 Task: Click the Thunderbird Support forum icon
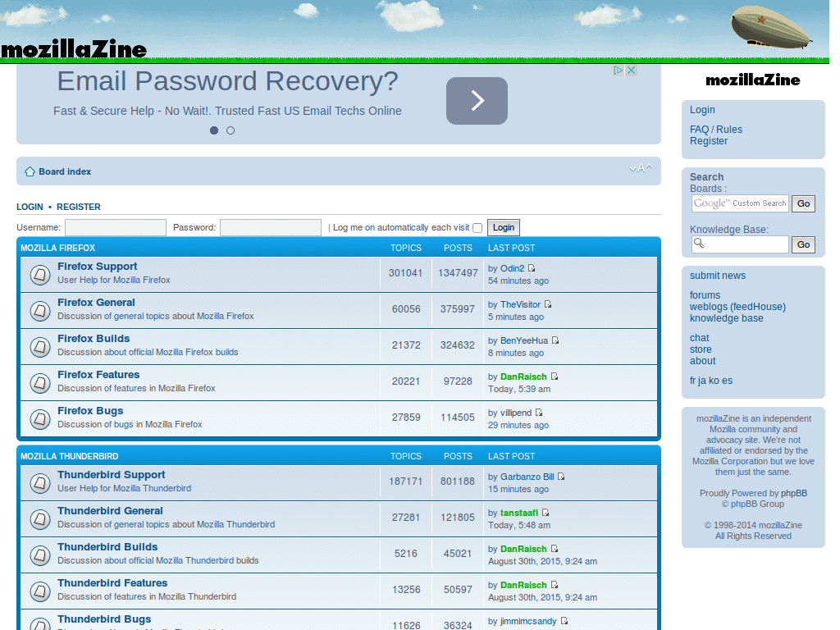(x=40, y=483)
